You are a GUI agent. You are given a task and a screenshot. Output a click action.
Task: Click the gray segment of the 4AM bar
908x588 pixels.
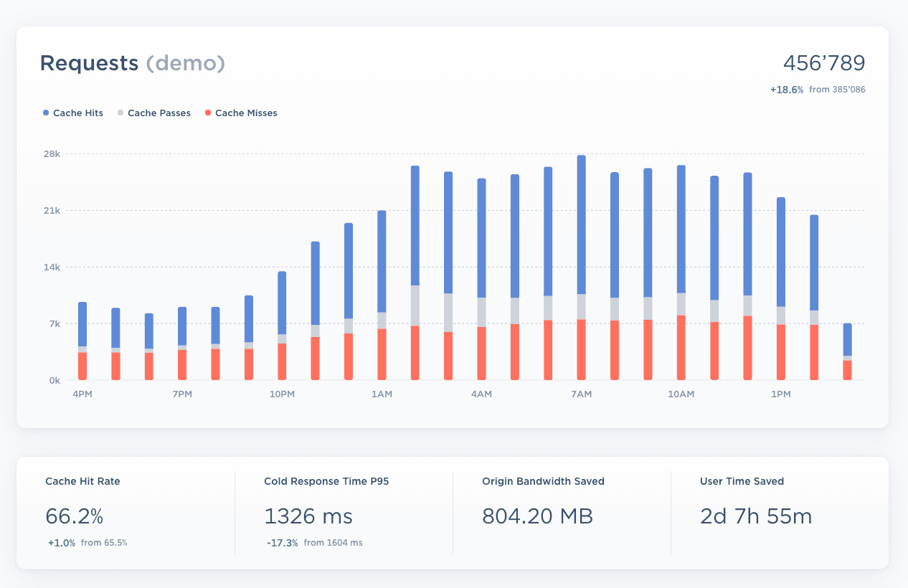pos(481,312)
